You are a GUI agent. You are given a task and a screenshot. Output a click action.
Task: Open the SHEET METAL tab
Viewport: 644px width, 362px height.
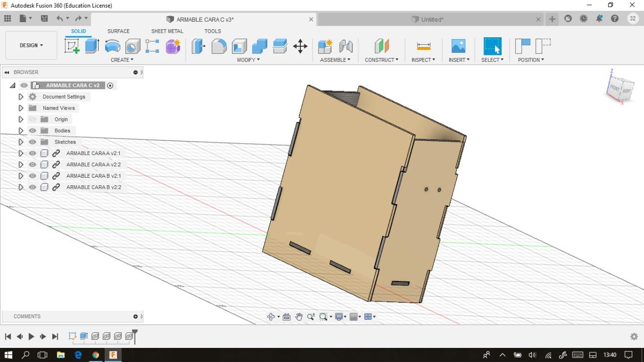click(167, 31)
